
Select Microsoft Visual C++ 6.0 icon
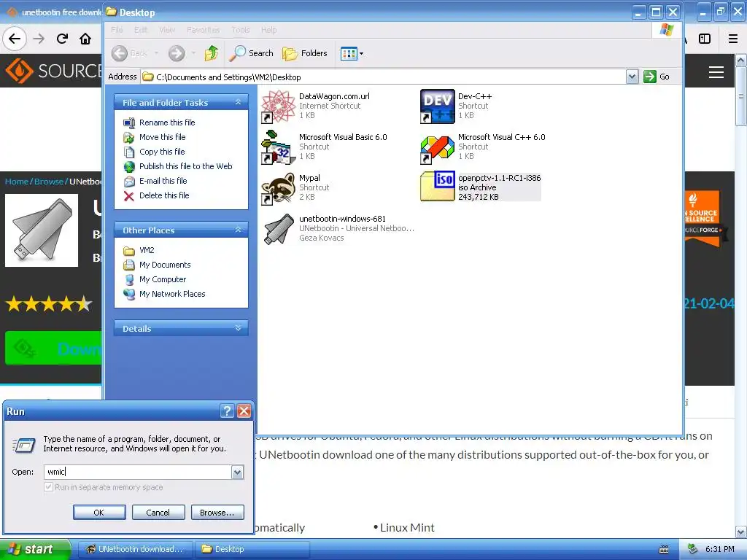(438, 149)
